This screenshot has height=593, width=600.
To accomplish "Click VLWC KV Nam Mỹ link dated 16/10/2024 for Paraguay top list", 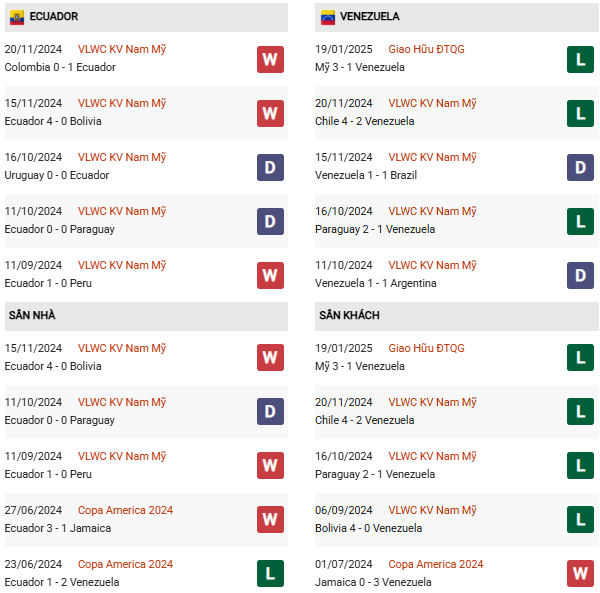I will tap(432, 211).
